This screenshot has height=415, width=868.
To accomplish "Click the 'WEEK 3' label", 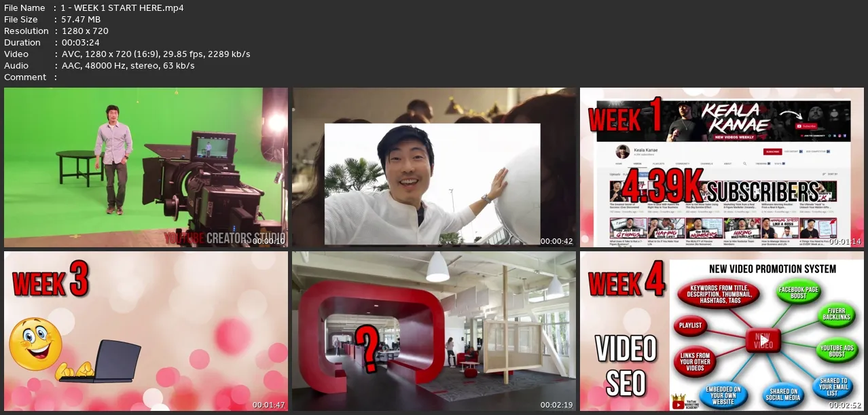I will point(50,281).
